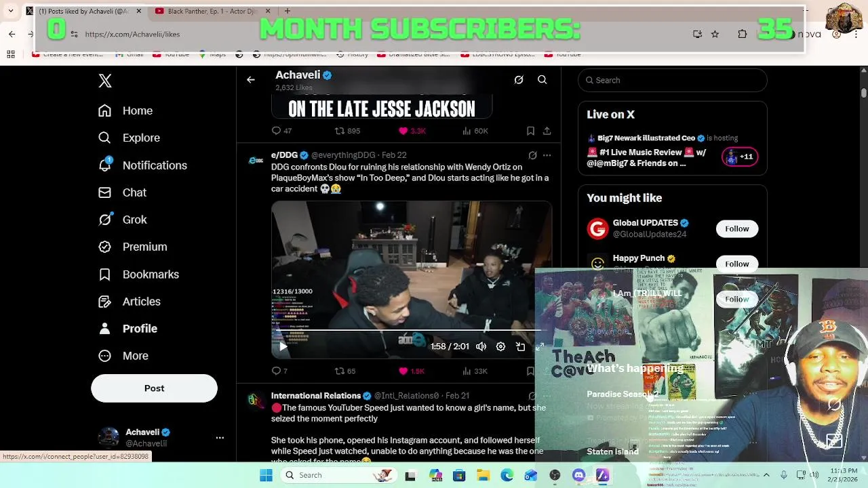Seek on the DDG video progress bar
The height and width of the screenshot is (488, 868).
pos(412,330)
